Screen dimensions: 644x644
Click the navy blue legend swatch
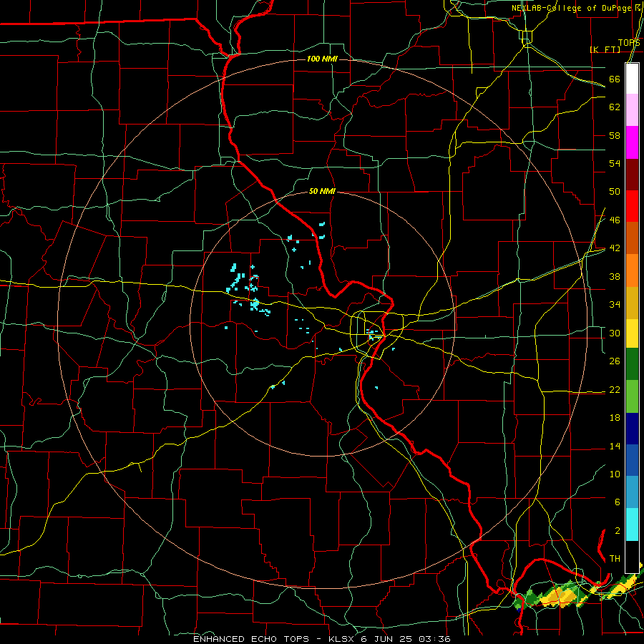632,429
